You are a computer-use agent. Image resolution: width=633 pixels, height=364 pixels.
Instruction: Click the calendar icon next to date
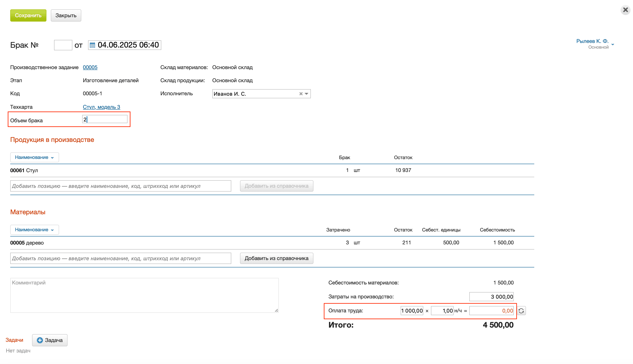92,45
